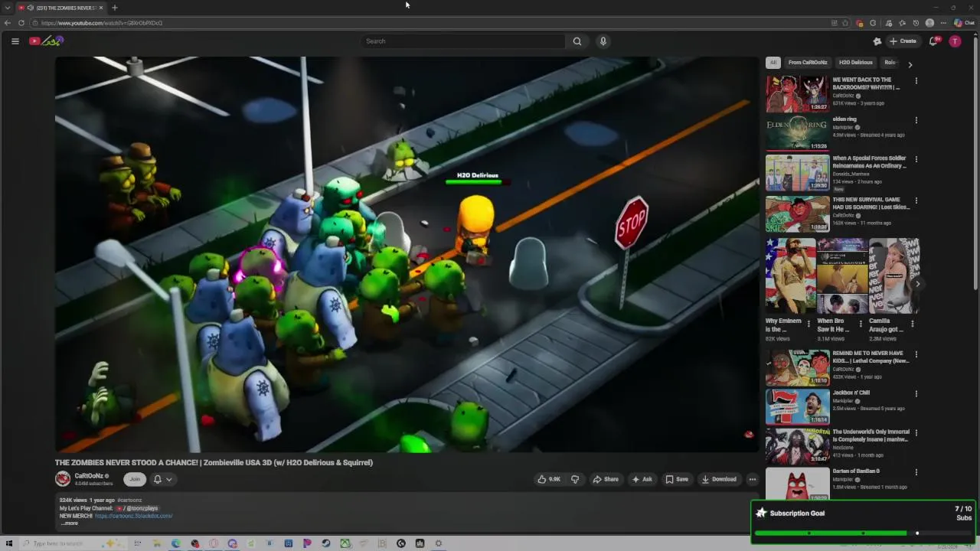
Task: Save the video to a playlist
Action: [x=677, y=479]
